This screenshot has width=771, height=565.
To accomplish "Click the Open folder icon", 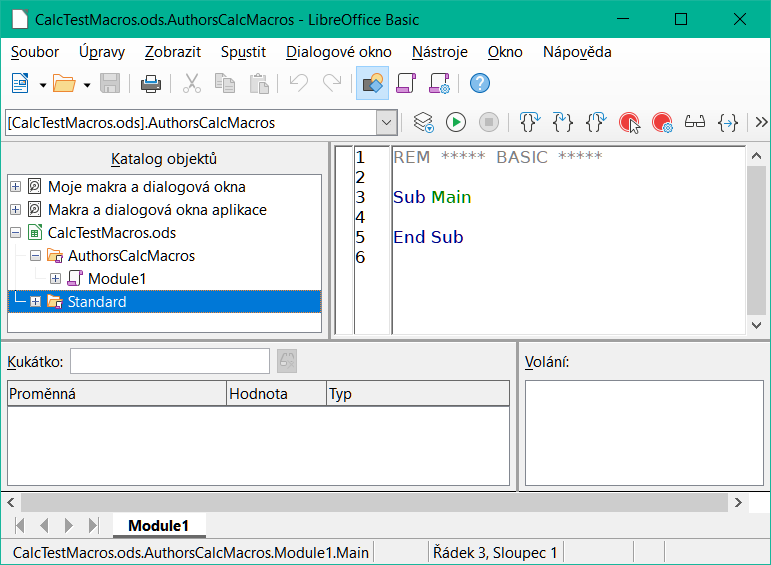I will (64, 84).
